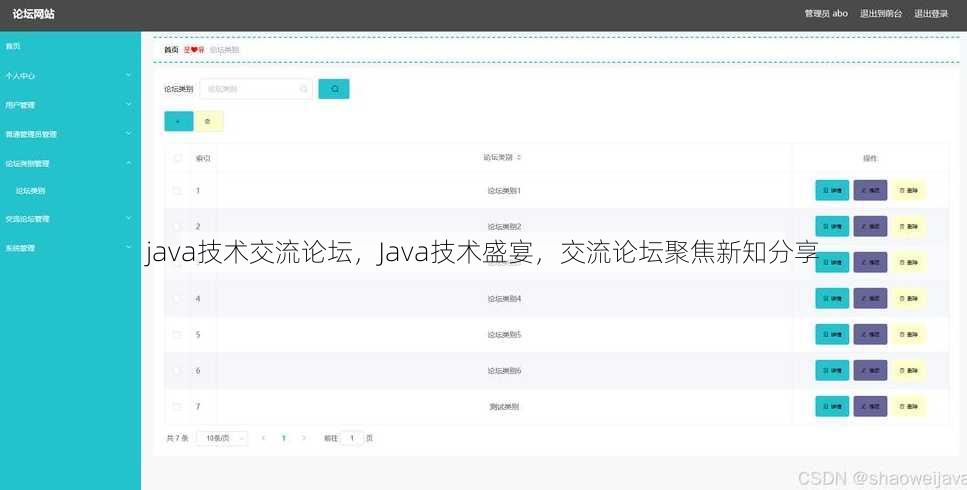Click table cell 论坛类别2
The width and height of the screenshot is (967, 490).
click(x=504, y=226)
